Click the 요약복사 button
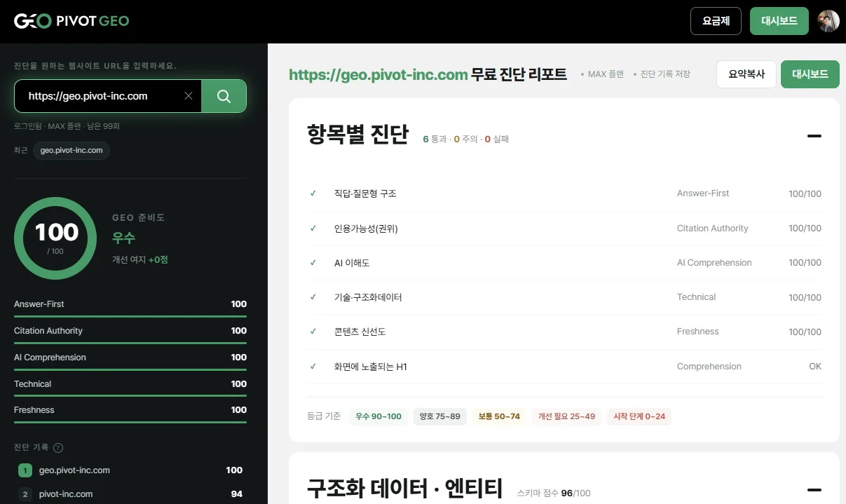 coord(746,74)
